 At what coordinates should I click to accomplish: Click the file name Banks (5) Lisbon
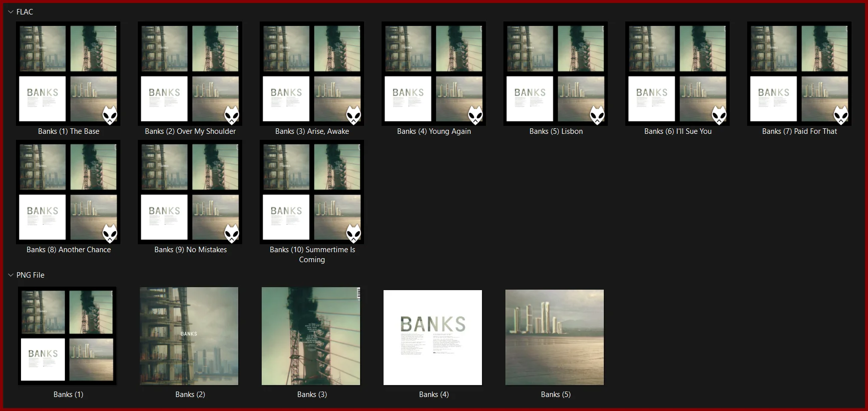pyautogui.click(x=556, y=131)
